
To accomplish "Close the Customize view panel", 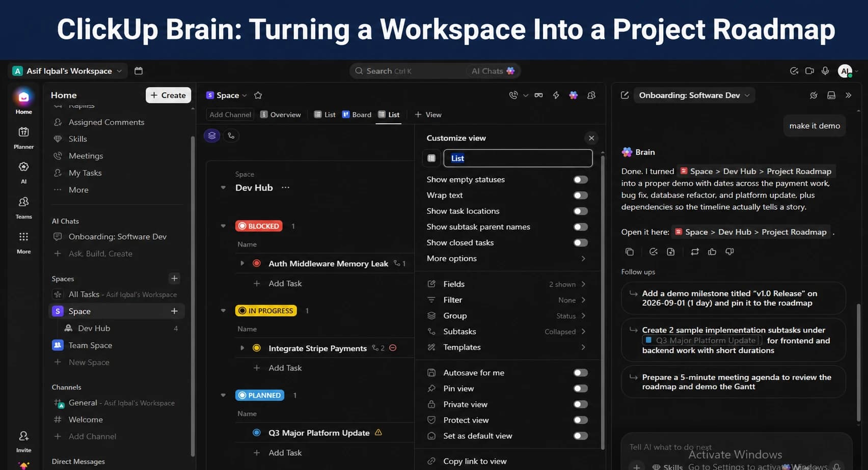I will click(591, 138).
